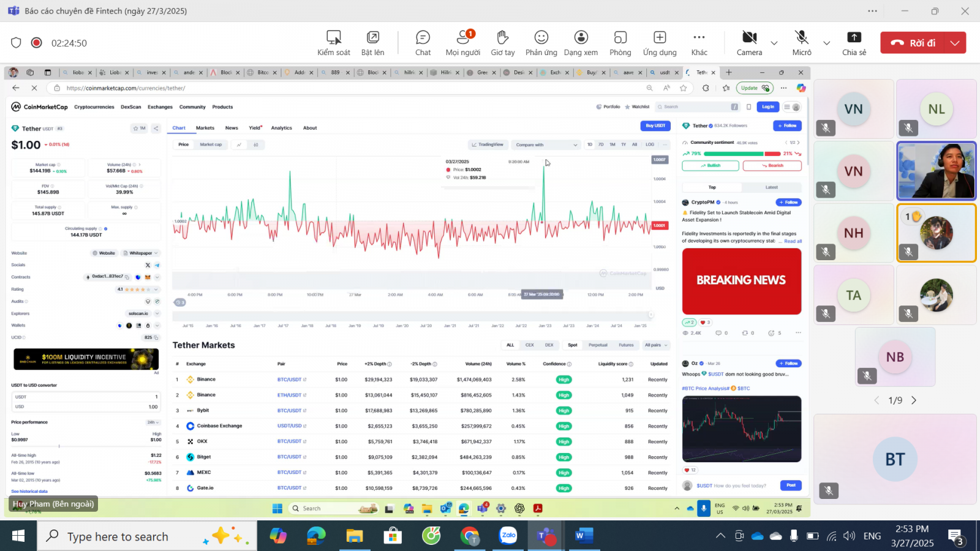Expand the Camera options arrow
The image size is (980, 551).
pyautogui.click(x=774, y=43)
